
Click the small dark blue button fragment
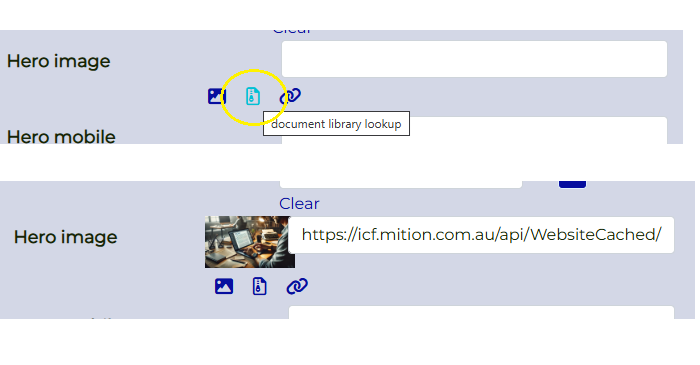pyautogui.click(x=572, y=184)
